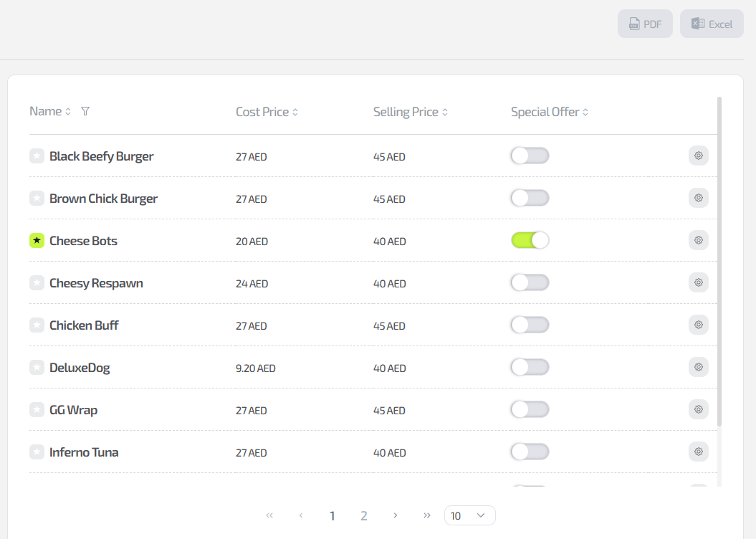Go to page 2 of the table
Viewport: 756px width, 539px height.
364,515
